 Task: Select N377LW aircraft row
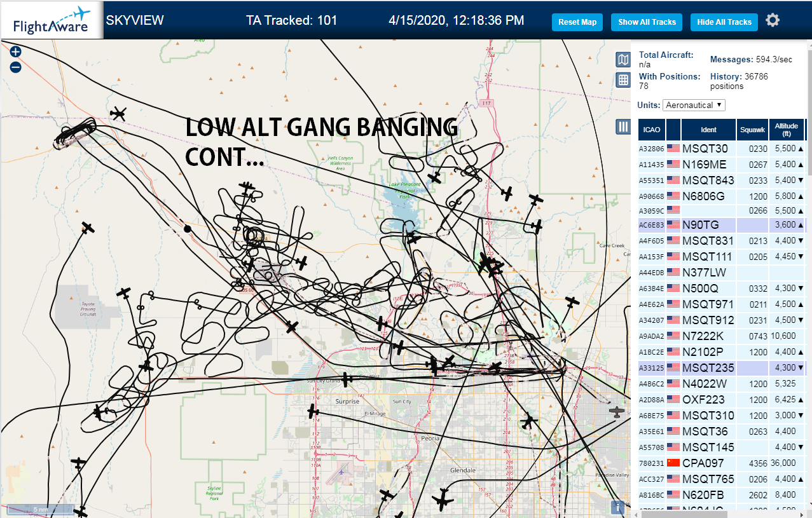pyautogui.click(x=722, y=272)
